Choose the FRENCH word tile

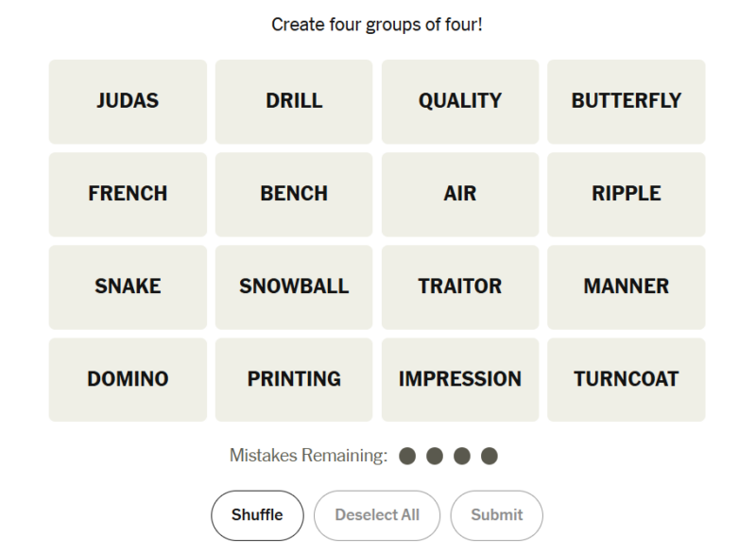point(128,194)
